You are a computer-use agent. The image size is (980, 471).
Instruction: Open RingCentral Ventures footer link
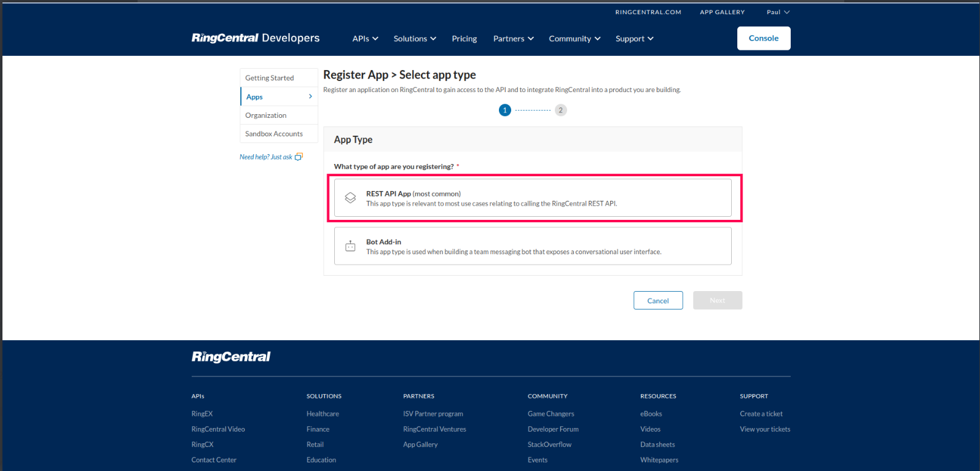coord(434,429)
